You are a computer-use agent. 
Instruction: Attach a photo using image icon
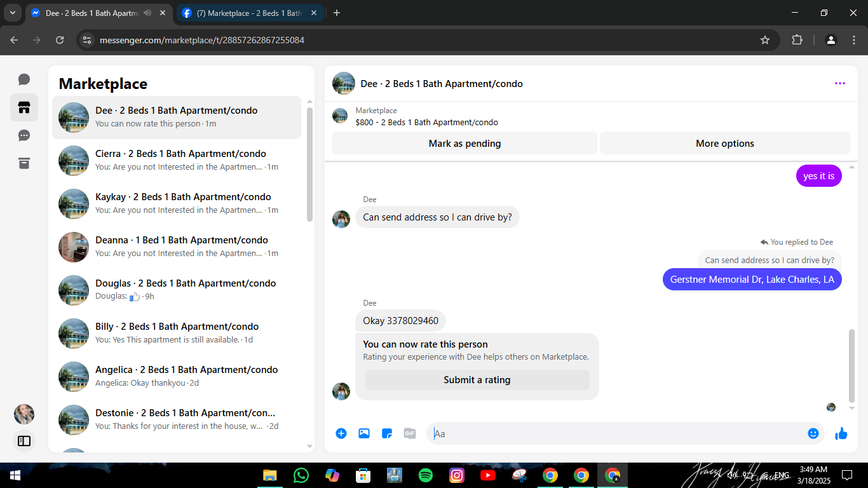[364, 433]
